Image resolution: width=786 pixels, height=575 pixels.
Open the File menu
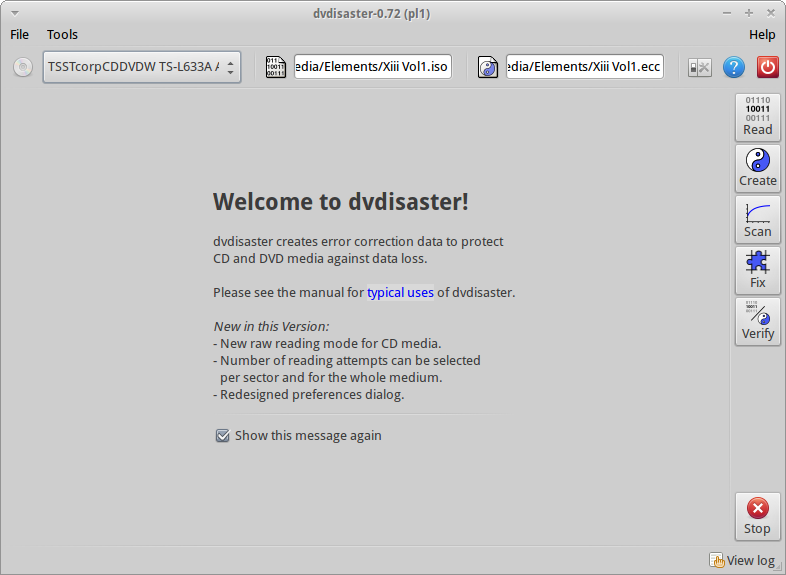click(x=19, y=34)
